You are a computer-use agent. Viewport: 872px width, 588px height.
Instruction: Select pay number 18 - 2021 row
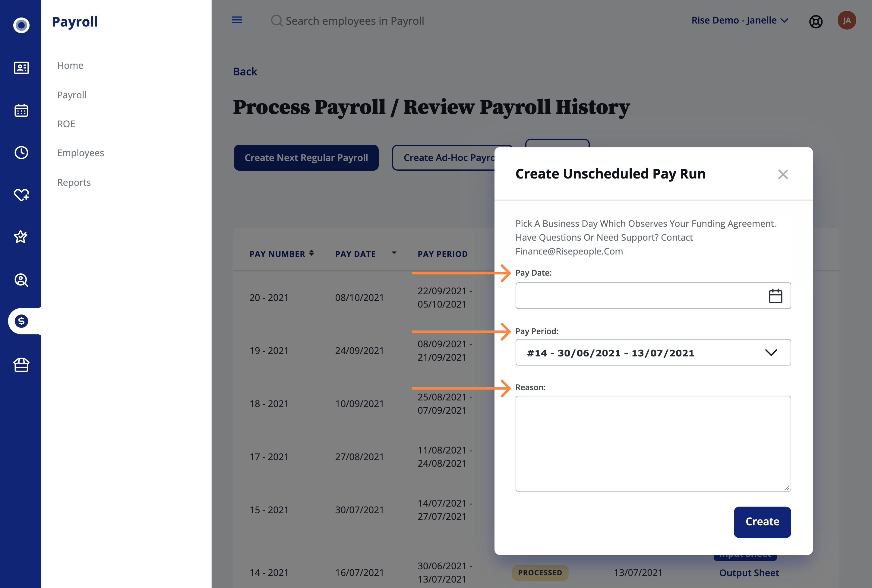click(269, 403)
